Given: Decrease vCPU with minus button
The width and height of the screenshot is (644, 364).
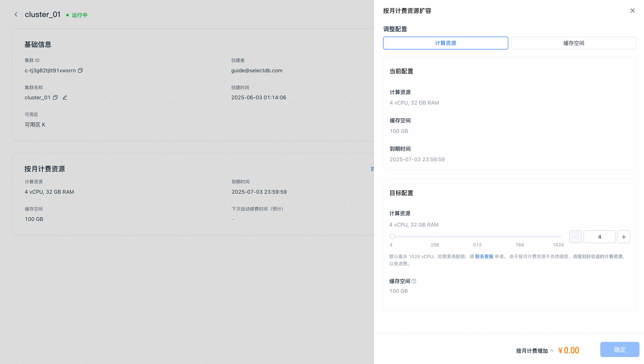Looking at the screenshot, I should coord(575,237).
